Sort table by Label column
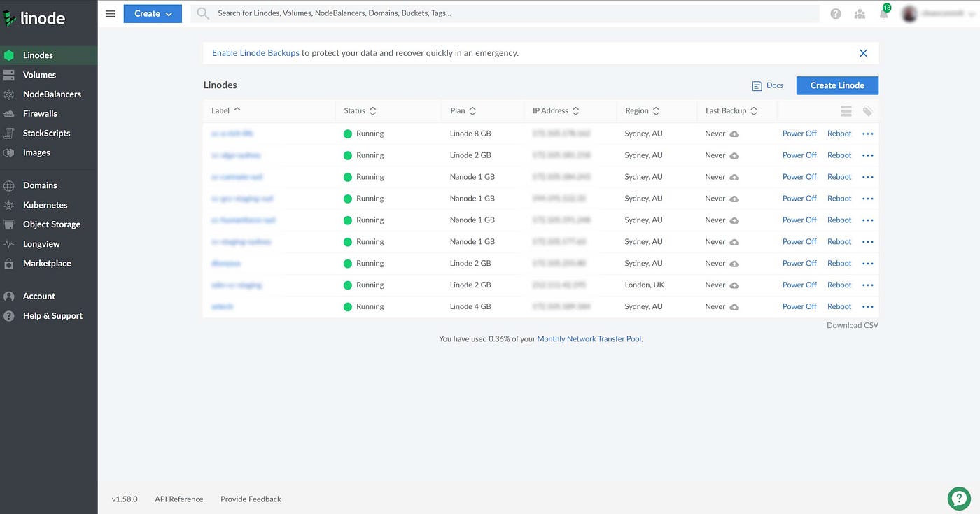Viewport: 980px width, 514px height. pos(226,110)
